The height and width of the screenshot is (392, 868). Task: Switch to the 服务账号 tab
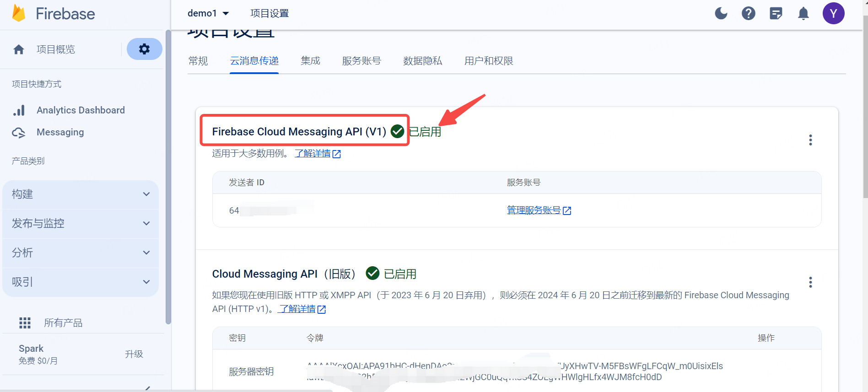[361, 61]
